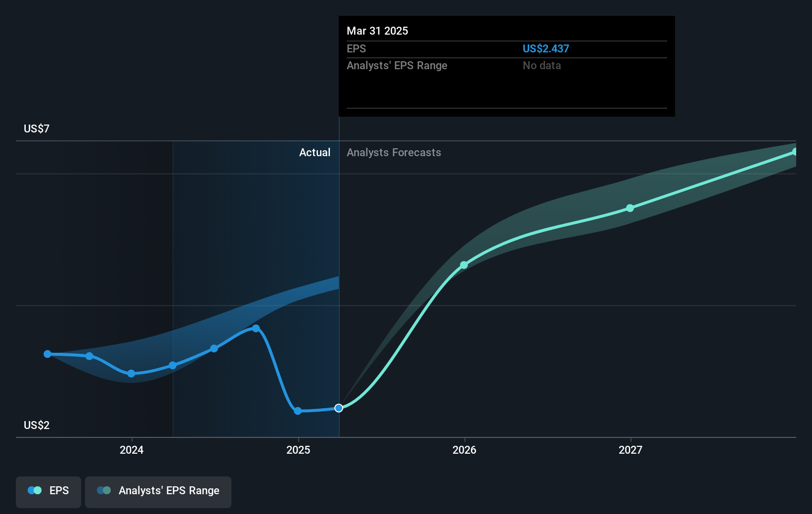812x514 pixels.
Task: Click the first EPS data point of the line
Action: 47,354
